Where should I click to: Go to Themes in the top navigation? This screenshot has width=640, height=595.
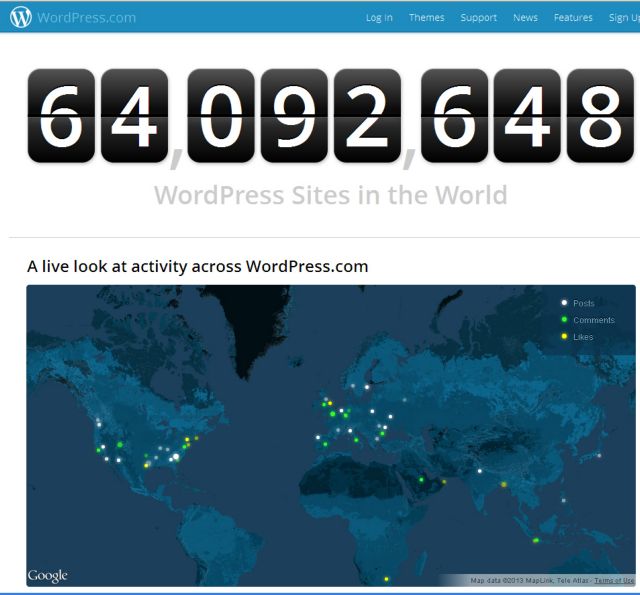[x=427, y=18]
